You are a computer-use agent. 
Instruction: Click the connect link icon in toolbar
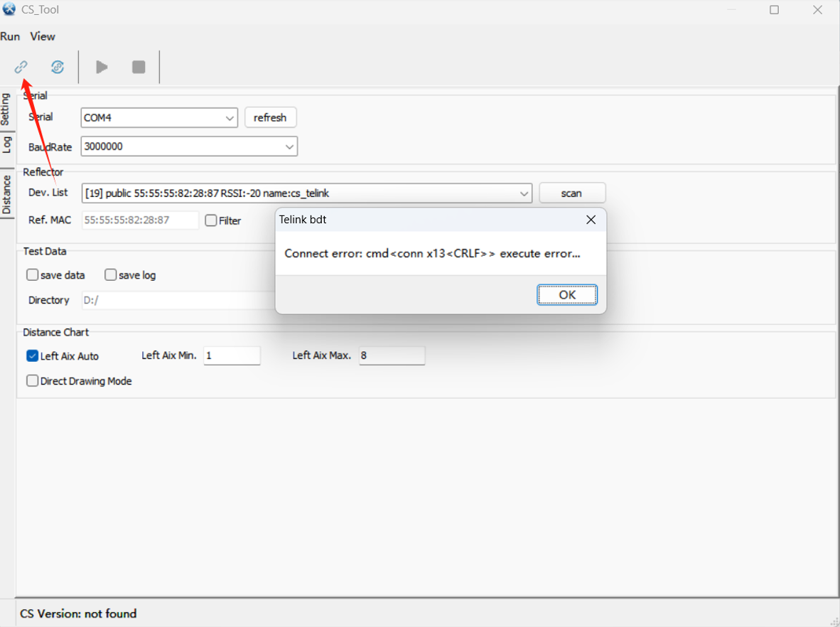(21, 67)
